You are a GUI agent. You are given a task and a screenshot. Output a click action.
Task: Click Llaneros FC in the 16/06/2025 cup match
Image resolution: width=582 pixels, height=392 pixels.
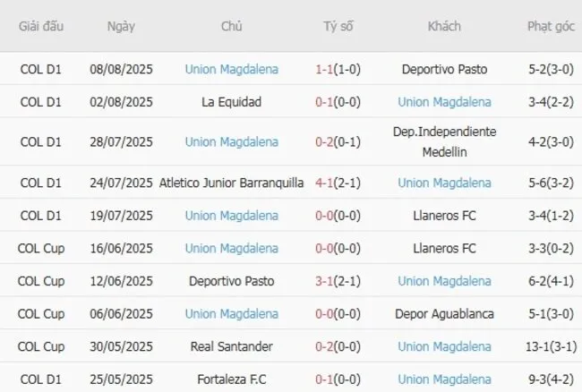[444, 248]
